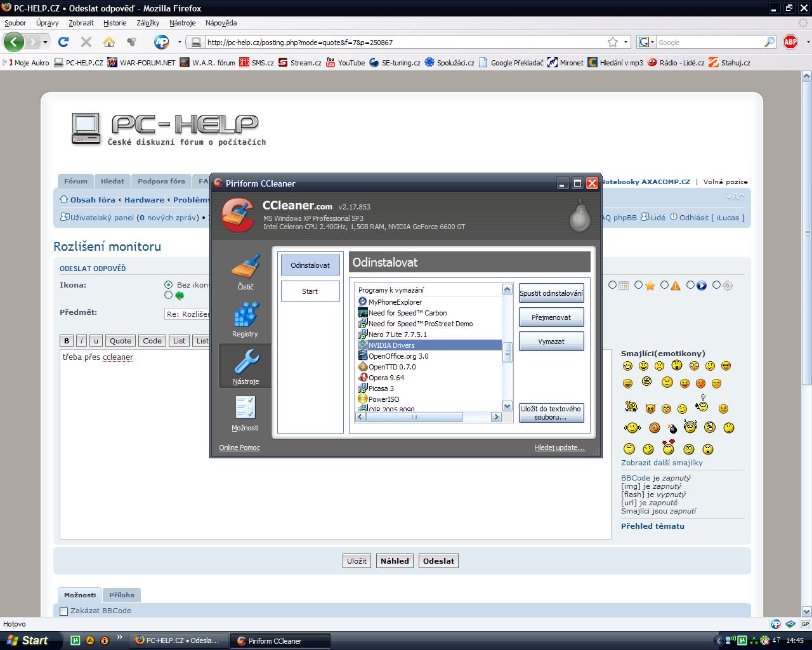
Task: Open Možnosti settings in CCleaner
Action: click(x=245, y=413)
